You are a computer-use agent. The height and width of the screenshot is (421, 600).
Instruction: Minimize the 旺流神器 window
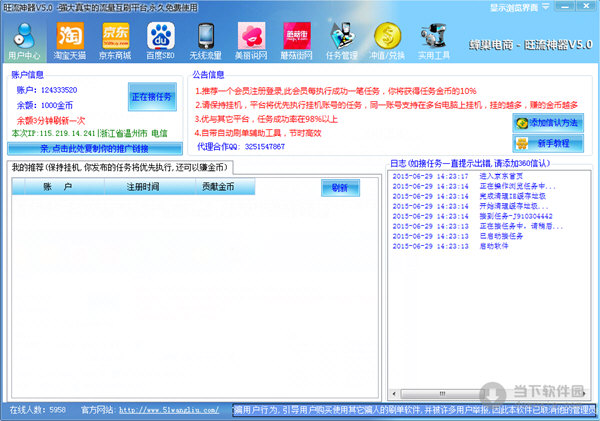pyautogui.click(x=565, y=7)
